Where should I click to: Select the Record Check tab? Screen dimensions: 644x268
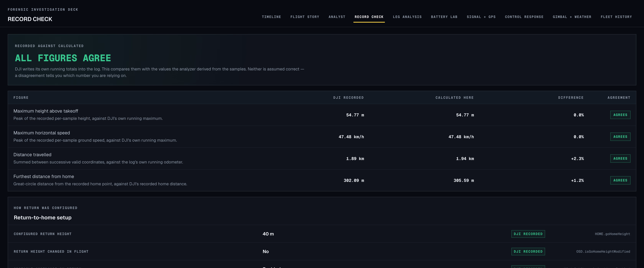click(369, 17)
